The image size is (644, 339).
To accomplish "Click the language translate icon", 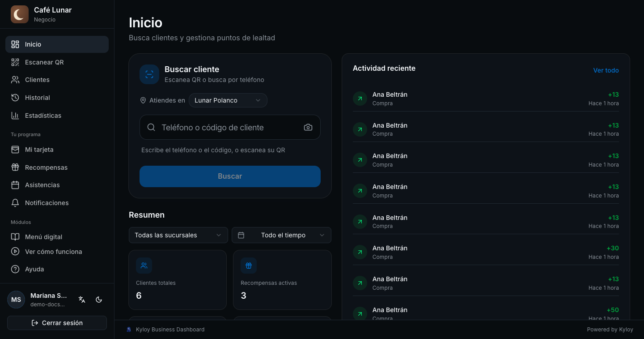I will (82, 300).
